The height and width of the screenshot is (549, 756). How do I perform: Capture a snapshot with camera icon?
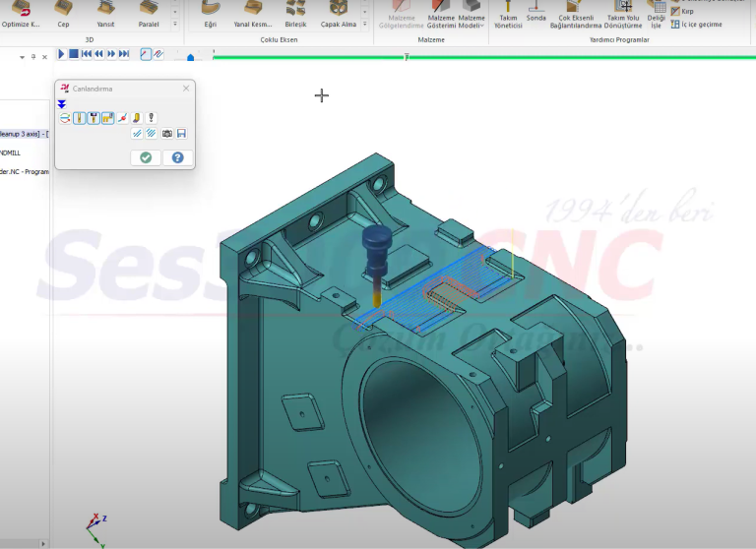click(x=166, y=134)
